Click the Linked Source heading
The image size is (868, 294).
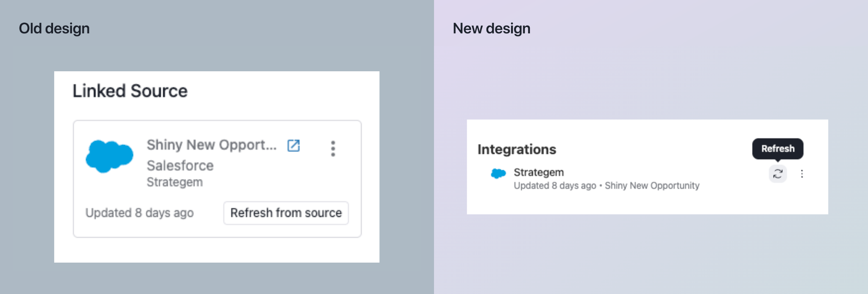[x=130, y=91]
